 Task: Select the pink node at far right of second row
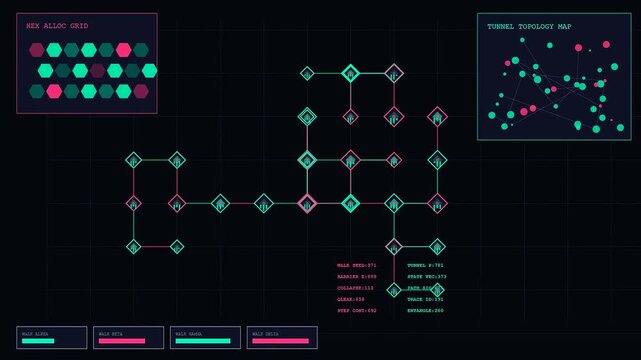(437, 117)
